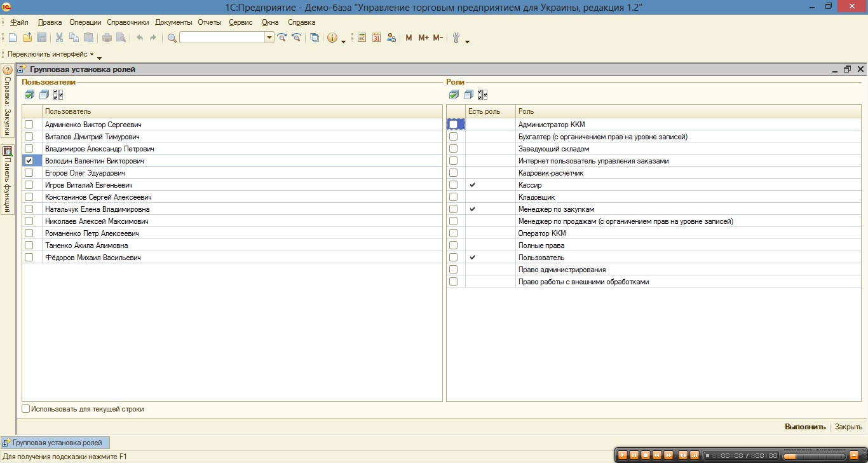The image size is (868, 463).
Task: Invert selection icon in Пользователи panel
Action: coord(58,95)
